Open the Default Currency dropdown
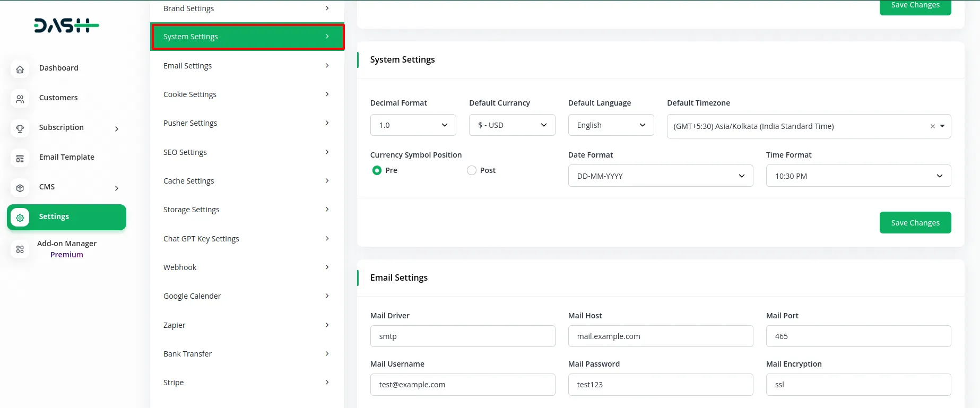 click(512, 125)
